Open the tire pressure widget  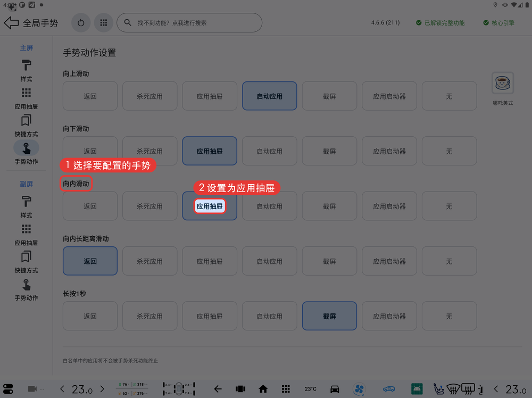(179, 389)
